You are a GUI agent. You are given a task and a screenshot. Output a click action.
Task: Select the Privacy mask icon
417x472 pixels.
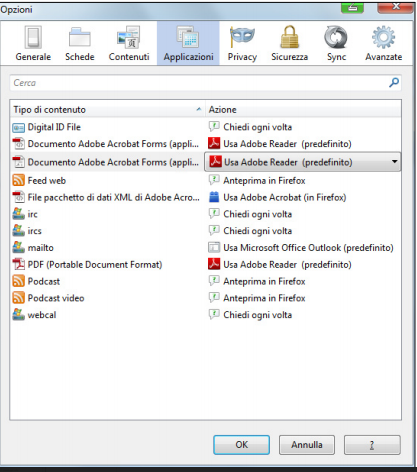coord(242,37)
